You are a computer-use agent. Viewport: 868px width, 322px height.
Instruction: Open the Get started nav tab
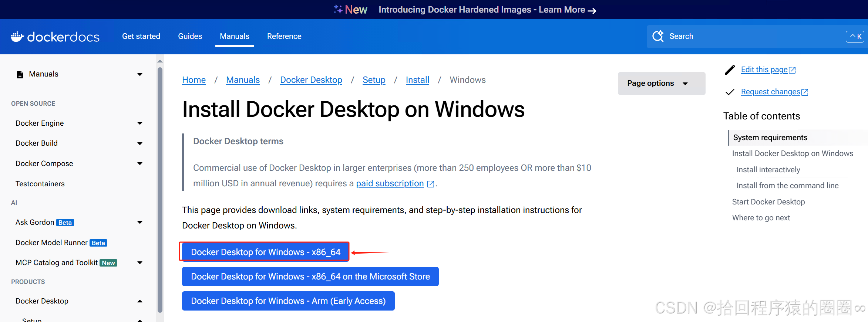pyautogui.click(x=141, y=36)
